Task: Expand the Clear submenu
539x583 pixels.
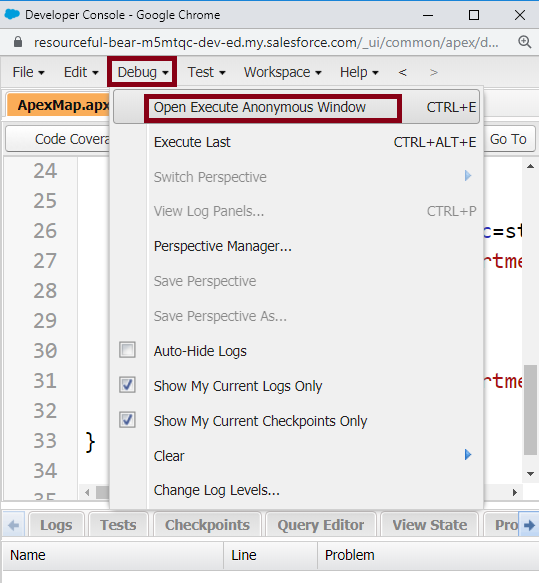Action: click(296, 455)
